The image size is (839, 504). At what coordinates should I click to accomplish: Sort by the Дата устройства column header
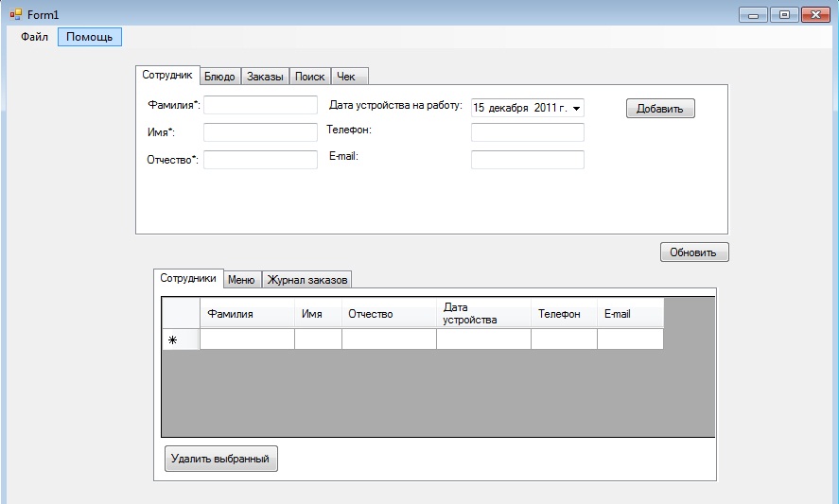coord(483,314)
